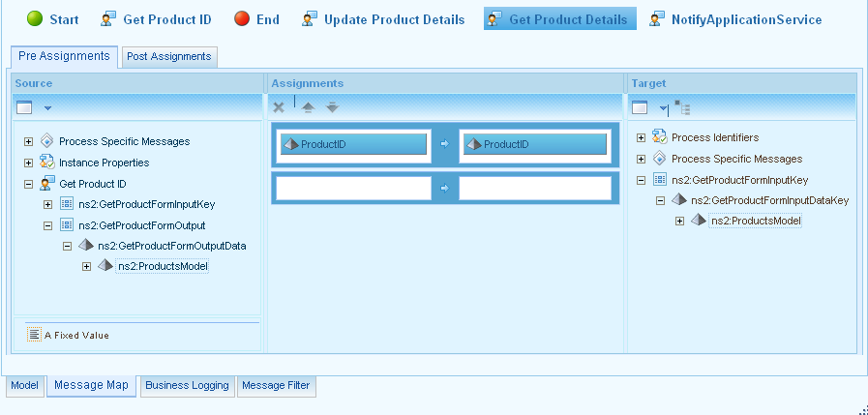Screen dimensions: 868x415
Task: Open the Source panel view dropdown arrow
Action: coord(47,107)
